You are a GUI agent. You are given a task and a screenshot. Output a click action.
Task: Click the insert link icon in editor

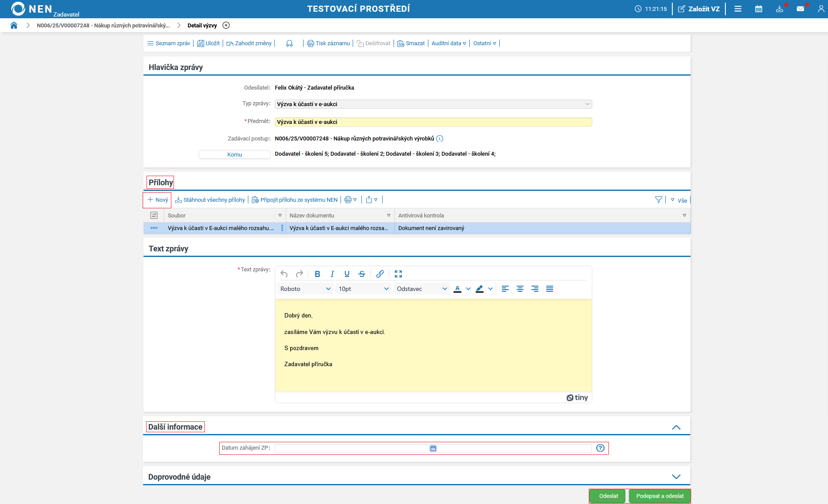tap(380, 274)
